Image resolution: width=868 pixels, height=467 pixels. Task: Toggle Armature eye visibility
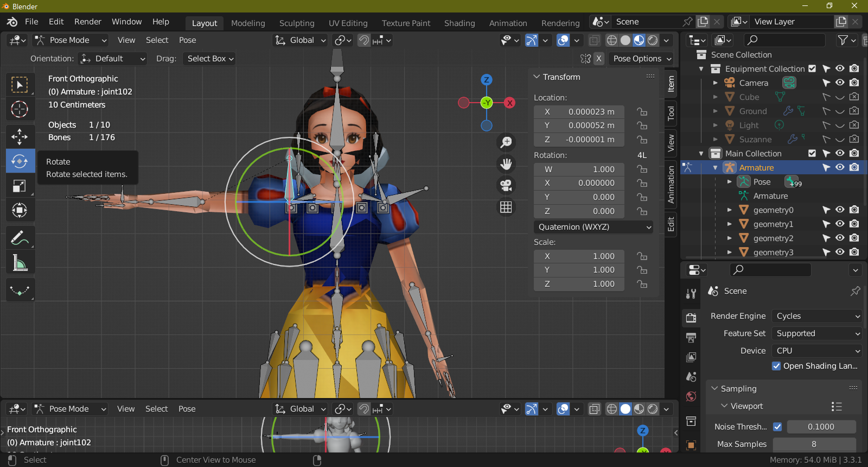[840, 167]
